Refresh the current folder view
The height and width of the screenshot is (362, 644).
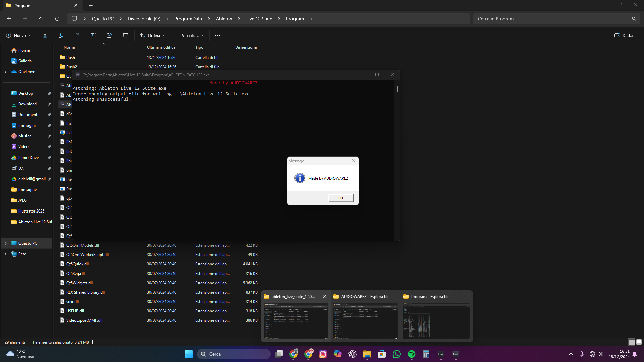point(57,19)
